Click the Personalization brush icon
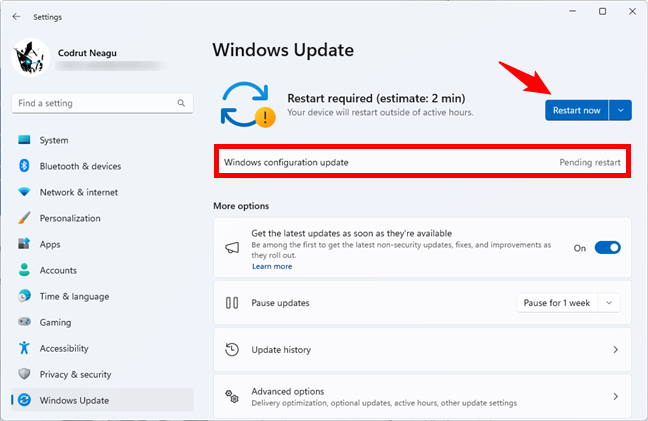Image resolution: width=648 pixels, height=421 pixels. (x=24, y=218)
